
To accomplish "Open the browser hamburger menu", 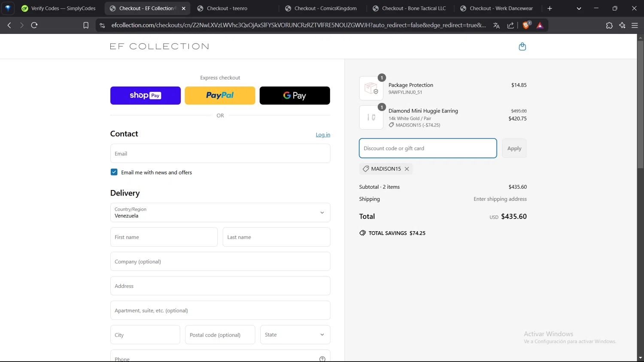I will pos(635,25).
